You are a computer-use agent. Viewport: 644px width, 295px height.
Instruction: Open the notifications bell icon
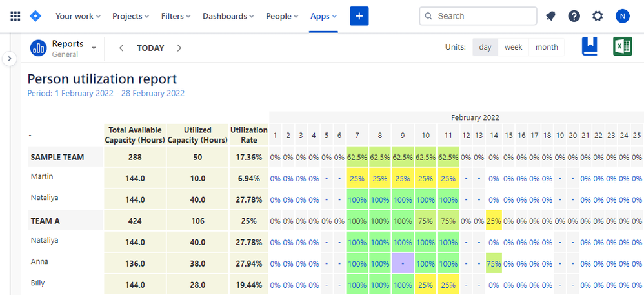550,16
